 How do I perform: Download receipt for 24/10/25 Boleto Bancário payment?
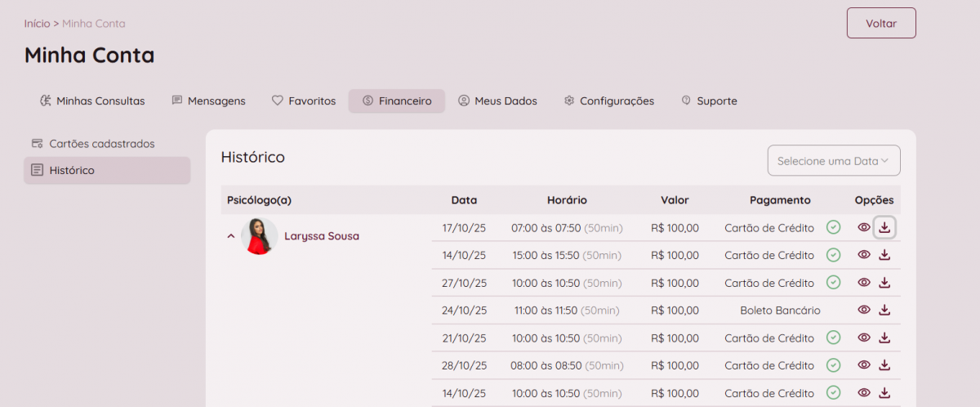[884, 311]
